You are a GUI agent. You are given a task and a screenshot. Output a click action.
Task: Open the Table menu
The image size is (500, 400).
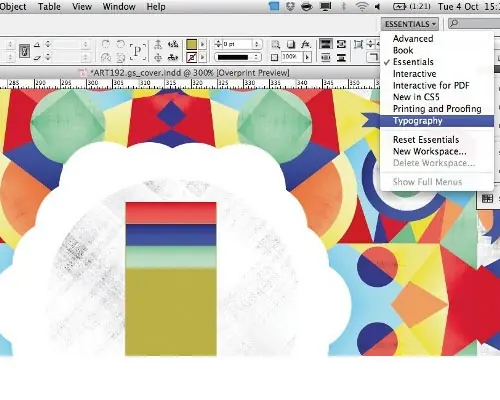click(49, 7)
